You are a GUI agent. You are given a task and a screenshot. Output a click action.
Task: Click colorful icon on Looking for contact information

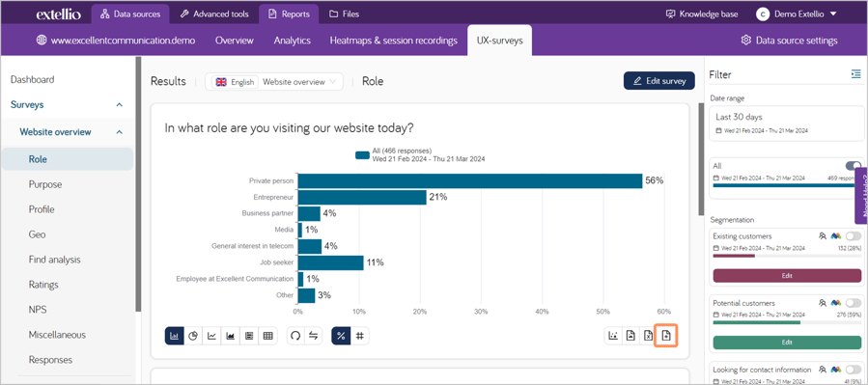point(836,370)
